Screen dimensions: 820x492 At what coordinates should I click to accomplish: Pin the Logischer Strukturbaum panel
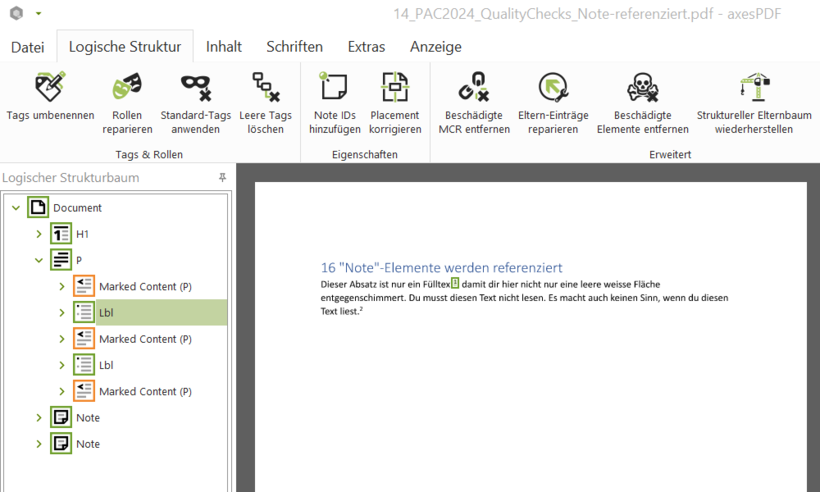coord(222,178)
